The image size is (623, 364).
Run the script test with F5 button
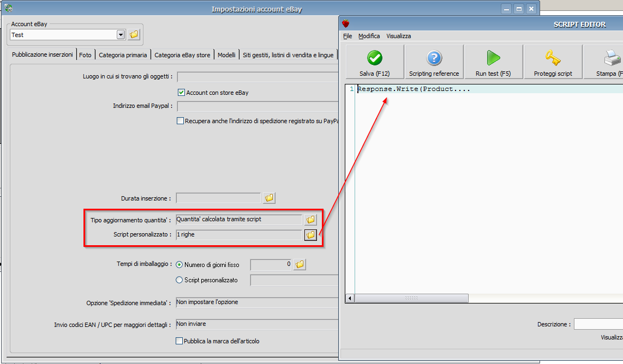pos(493,62)
